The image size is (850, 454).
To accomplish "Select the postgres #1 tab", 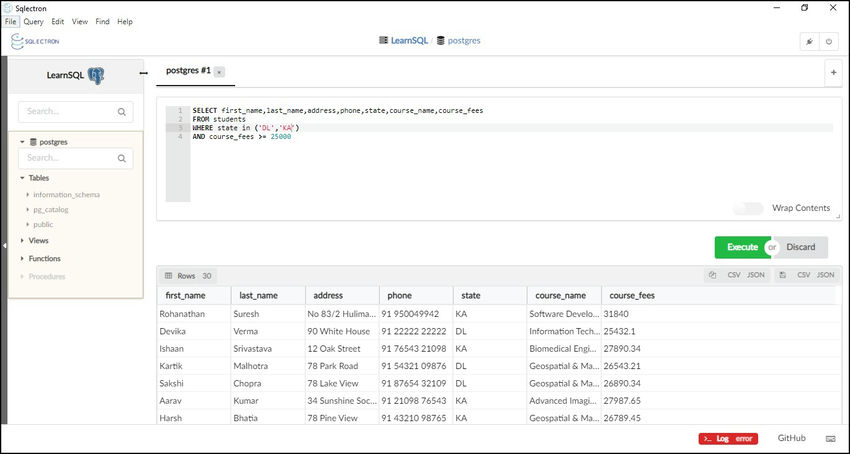I will (x=188, y=71).
